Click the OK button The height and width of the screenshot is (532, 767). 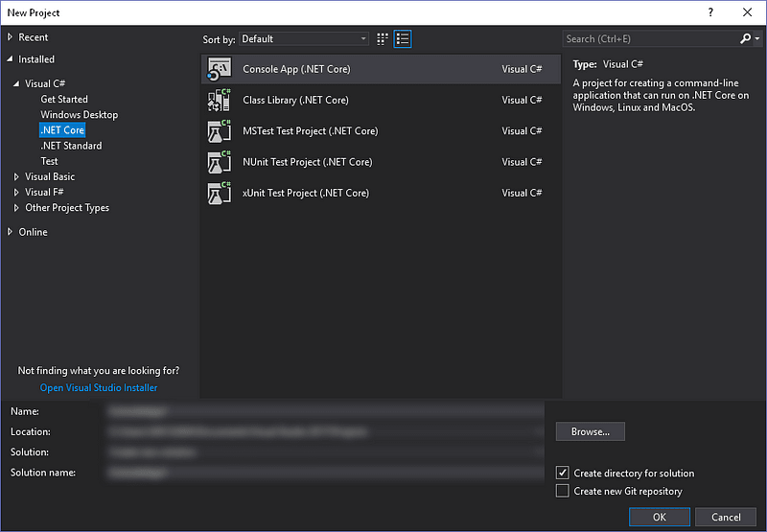pos(660,517)
